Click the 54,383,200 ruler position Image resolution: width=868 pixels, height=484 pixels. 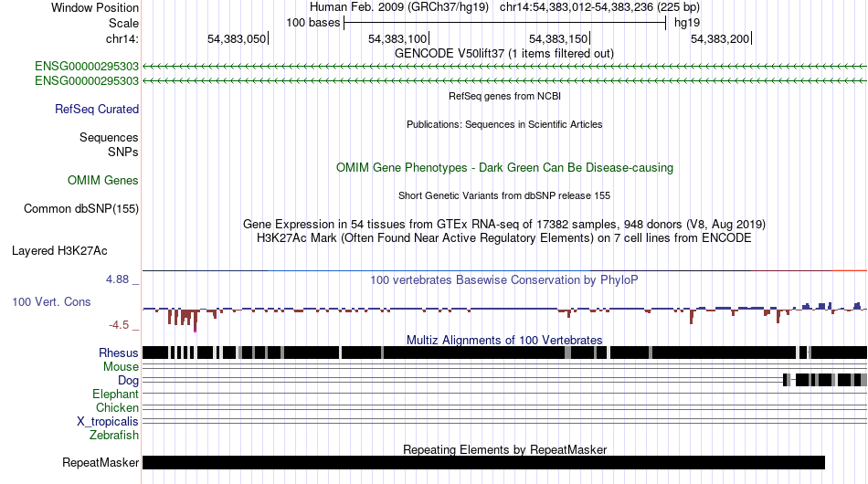pos(720,38)
